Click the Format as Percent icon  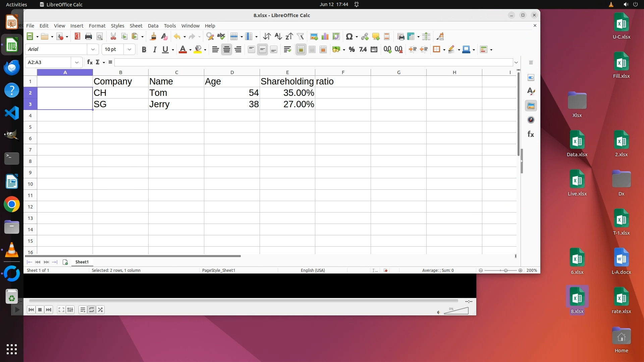(x=352, y=50)
